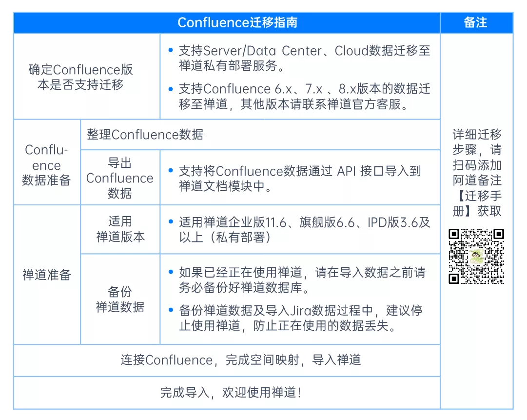The width and height of the screenshot is (527, 420).
Task: Click the cell '导出Confluence数据'
Action: [119, 178]
